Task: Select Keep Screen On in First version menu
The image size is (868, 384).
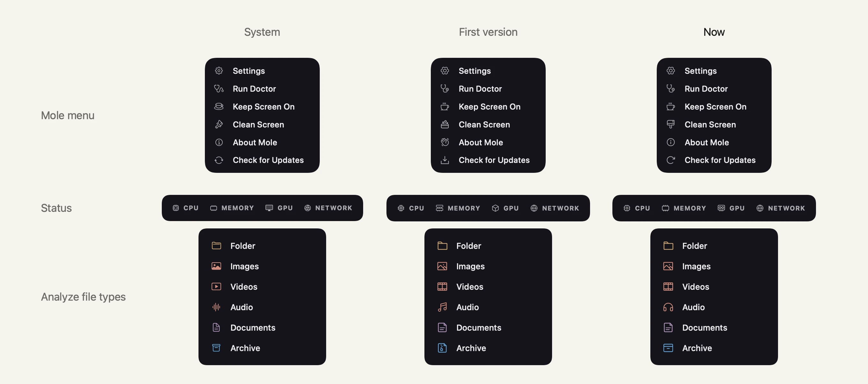Action: coord(488,107)
